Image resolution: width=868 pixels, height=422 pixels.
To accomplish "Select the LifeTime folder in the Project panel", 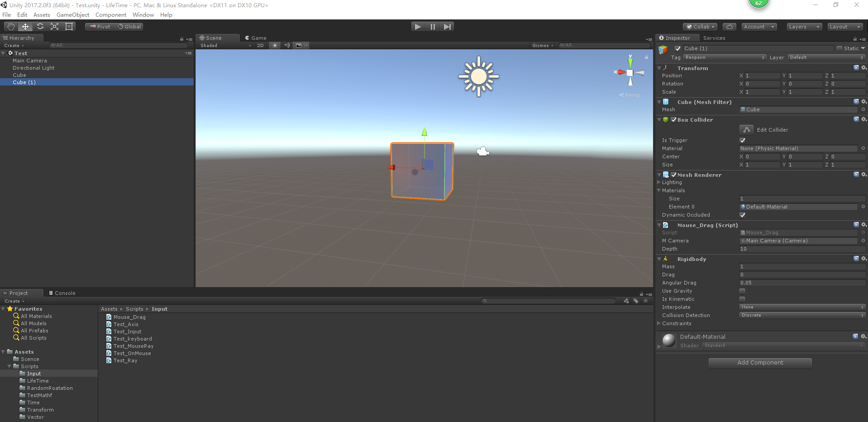I will coord(38,380).
